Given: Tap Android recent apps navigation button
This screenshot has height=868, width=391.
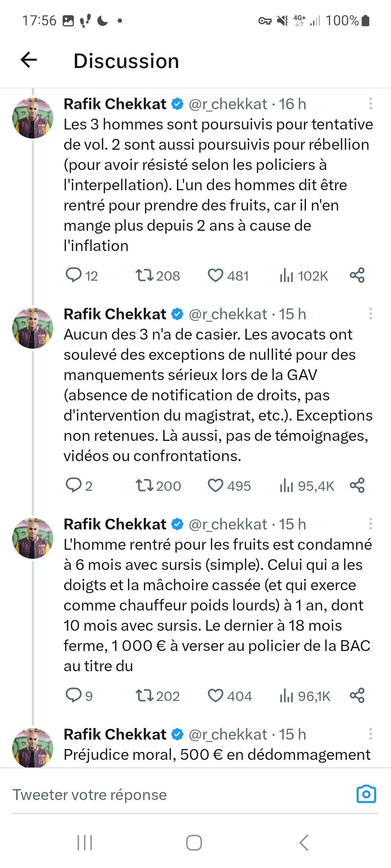Looking at the screenshot, I should tap(85, 842).
